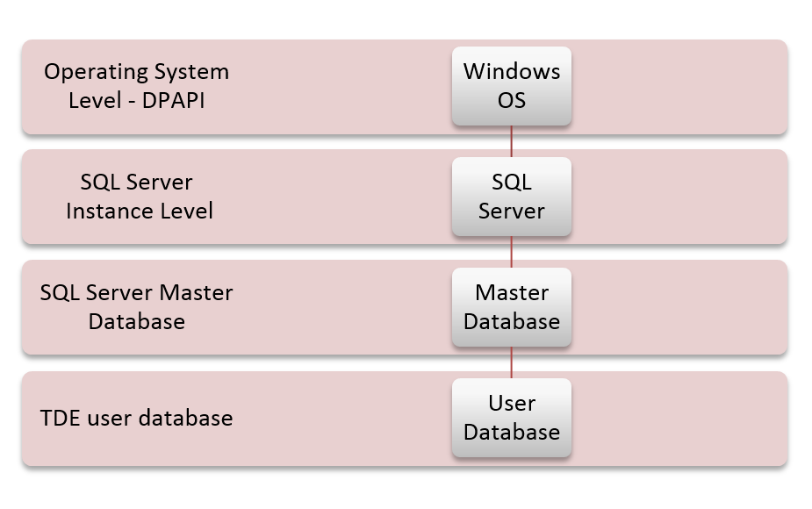Click band space between DPAPI label and Windows OS box
The height and width of the screenshot is (509, 812).
(x=342, y=86)
